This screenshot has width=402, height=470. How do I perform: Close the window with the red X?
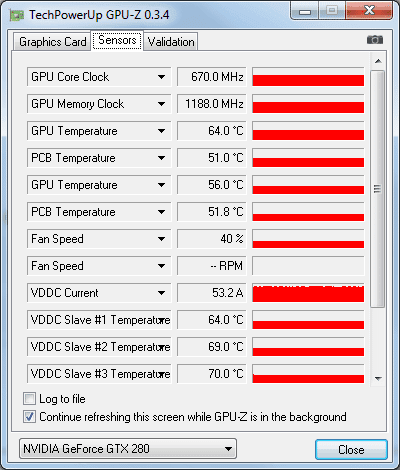point(369,11)
